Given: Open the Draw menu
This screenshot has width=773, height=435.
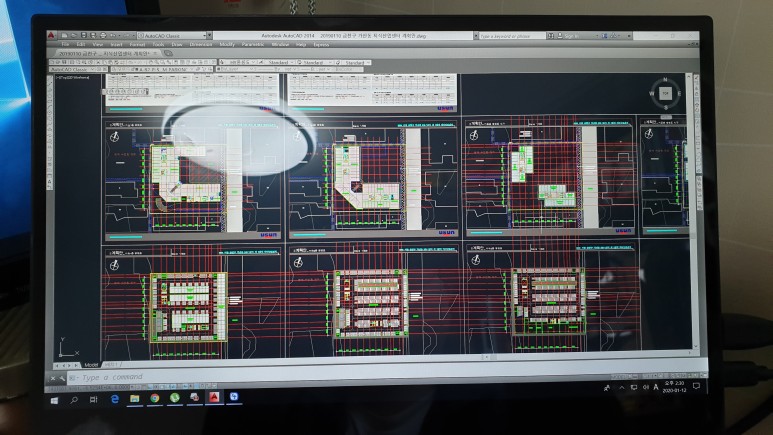Looking at the screenshot, I should (x=177, y=45).
